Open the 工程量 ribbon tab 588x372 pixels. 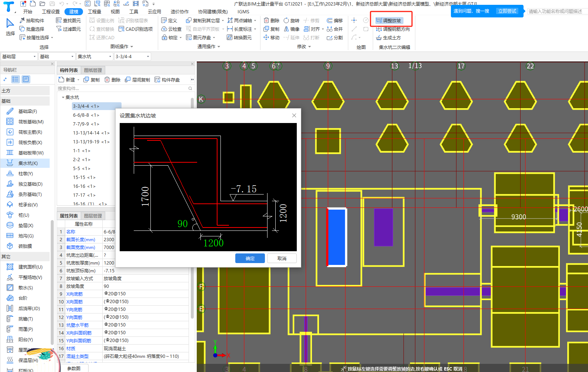94,11
